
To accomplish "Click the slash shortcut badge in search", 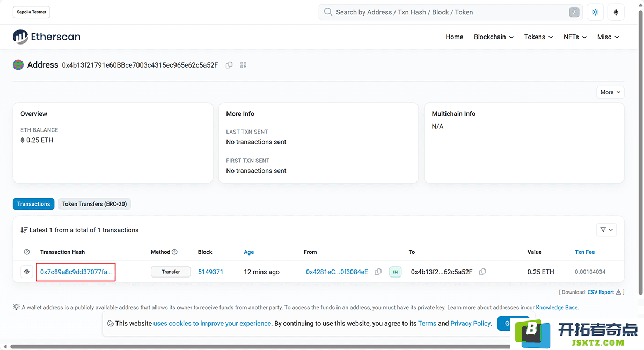I will click(574, 12).
